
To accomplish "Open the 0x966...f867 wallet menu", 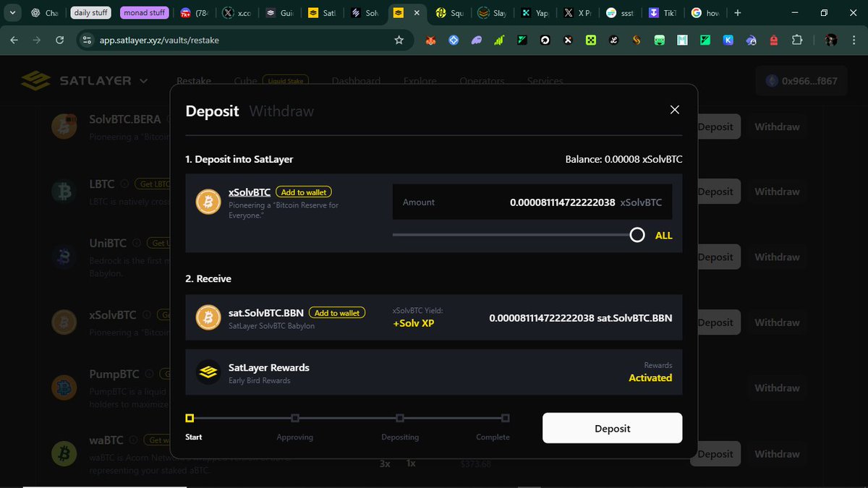I will [801, 81].
